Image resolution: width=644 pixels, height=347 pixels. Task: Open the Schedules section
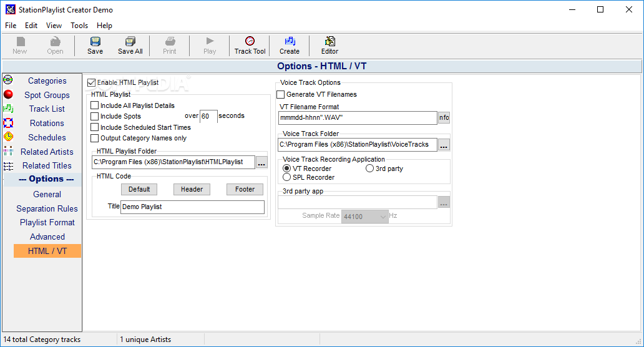click(x=47, y=137)
